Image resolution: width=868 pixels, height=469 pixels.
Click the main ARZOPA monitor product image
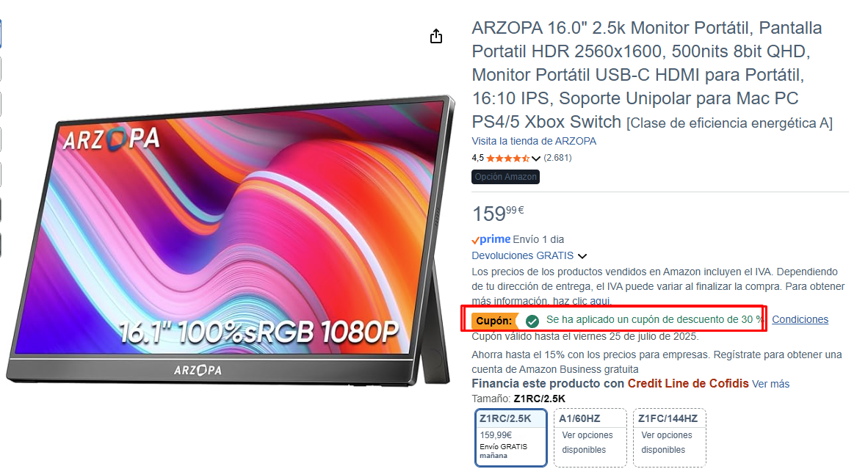coord(230,241)
